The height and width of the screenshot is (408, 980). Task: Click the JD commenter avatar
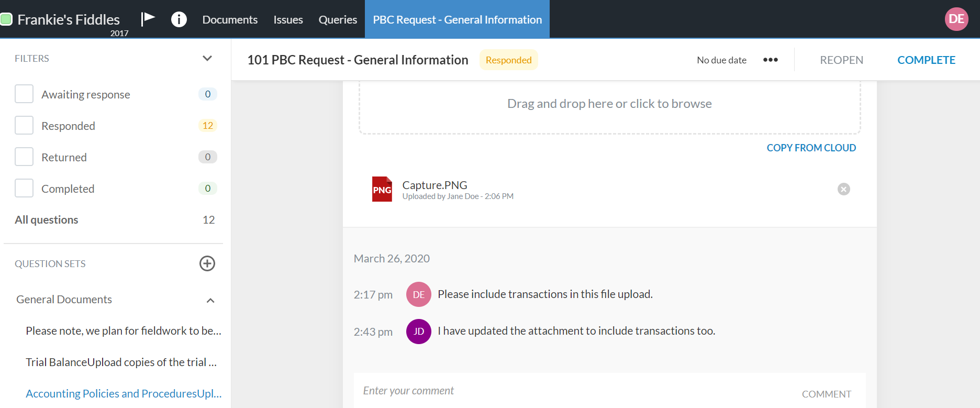tap(418, 332)
